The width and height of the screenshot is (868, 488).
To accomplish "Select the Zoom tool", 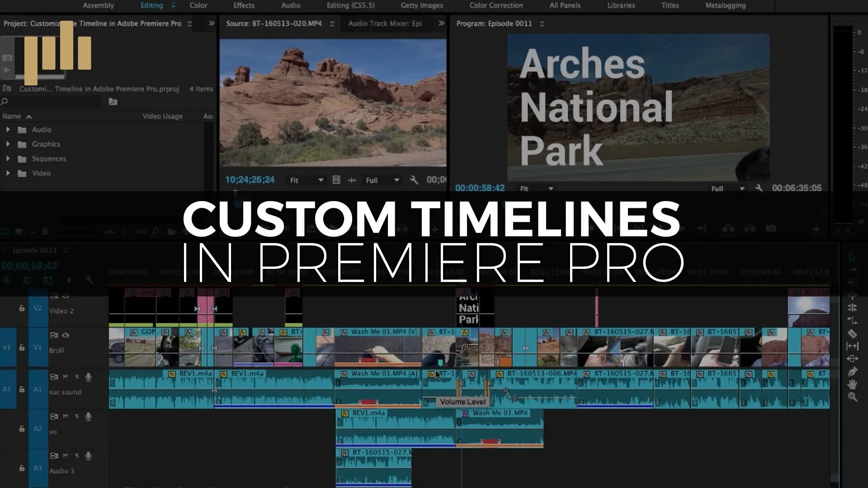I will coord(852,397).
